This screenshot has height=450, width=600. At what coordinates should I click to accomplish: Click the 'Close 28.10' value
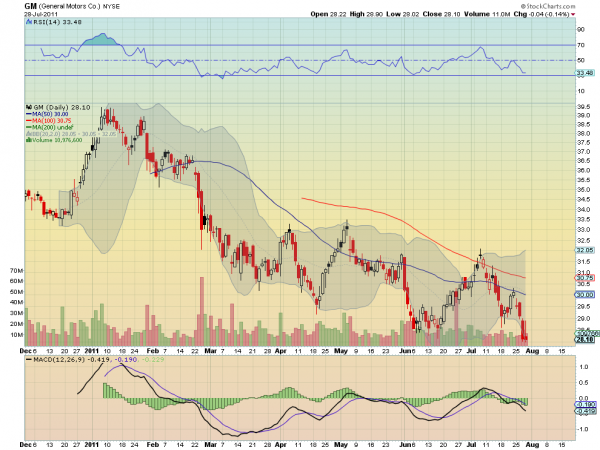442,14
